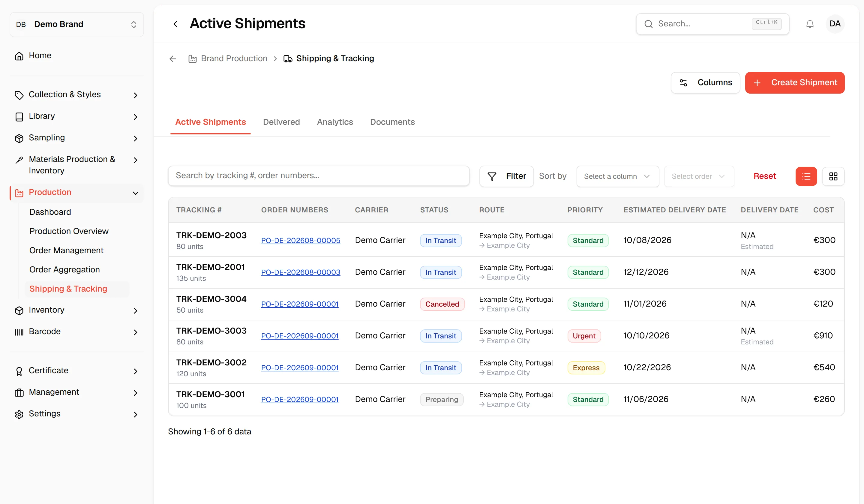The height and width of the screenshot is (504, 864).
Task: Click the breadcrumb back arrow
Action: pyautogui.click(x=173, y=58)
